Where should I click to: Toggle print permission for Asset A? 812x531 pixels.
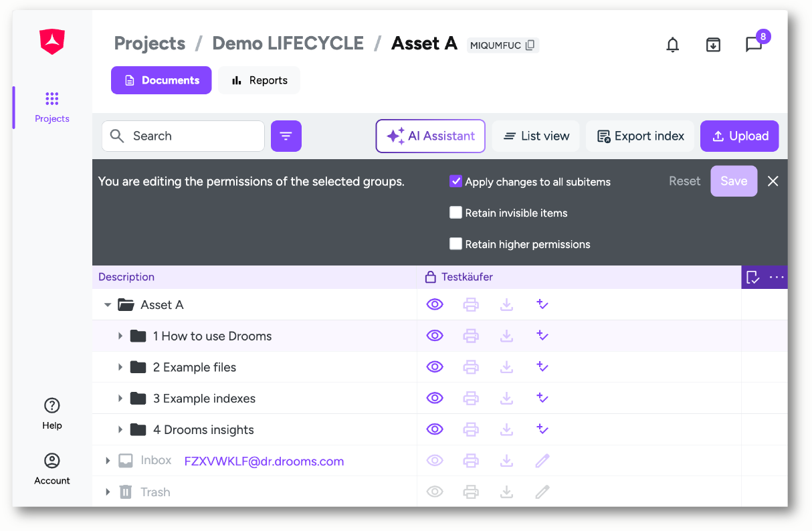471,305
